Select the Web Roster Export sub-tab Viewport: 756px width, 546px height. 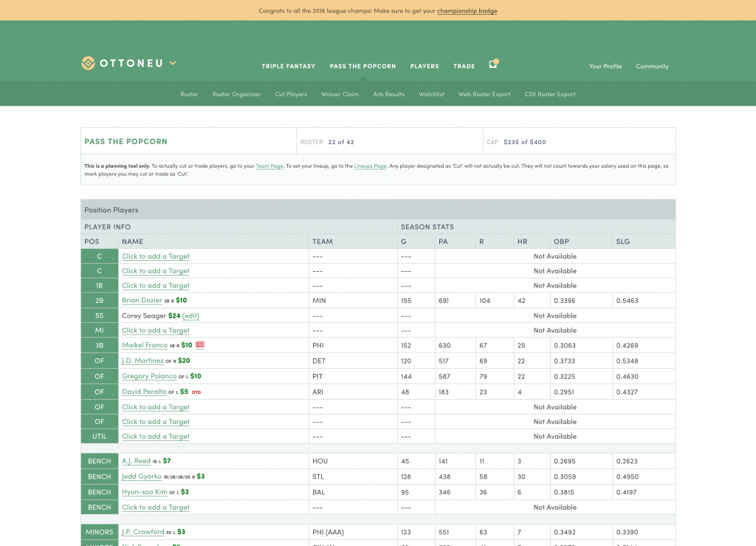click(x=484, y=94)
